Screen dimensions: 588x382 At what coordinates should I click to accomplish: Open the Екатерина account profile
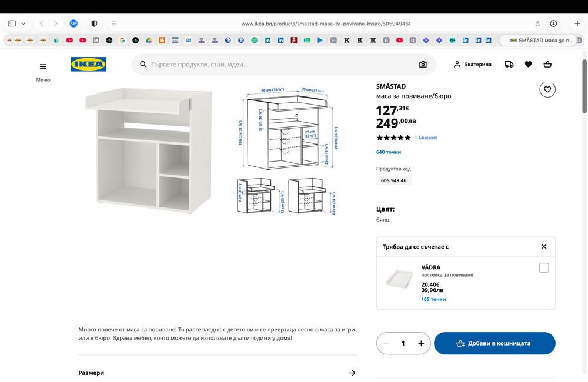(473, 65)
